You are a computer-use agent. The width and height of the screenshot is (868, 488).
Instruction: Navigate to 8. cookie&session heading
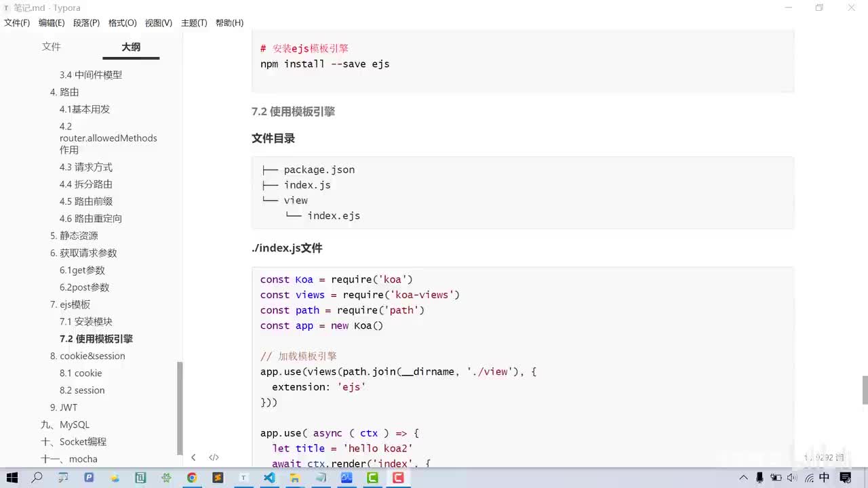(87, 356)
